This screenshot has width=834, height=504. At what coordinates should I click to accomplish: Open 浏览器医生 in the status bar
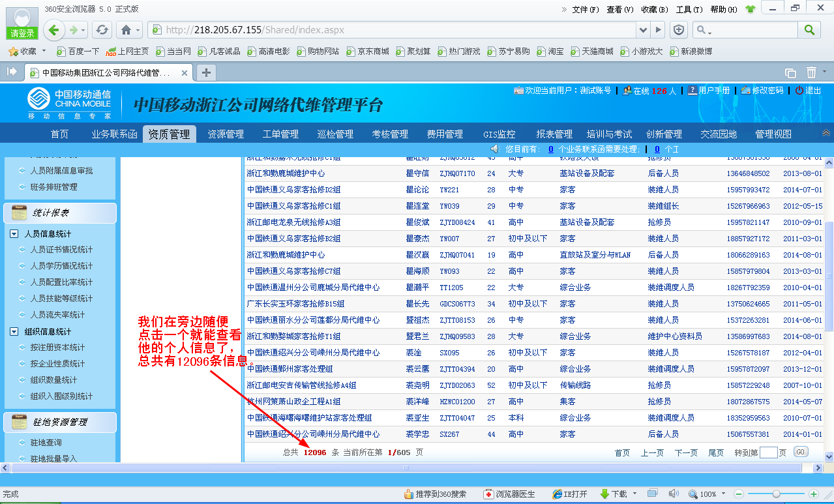pos(509,494)
